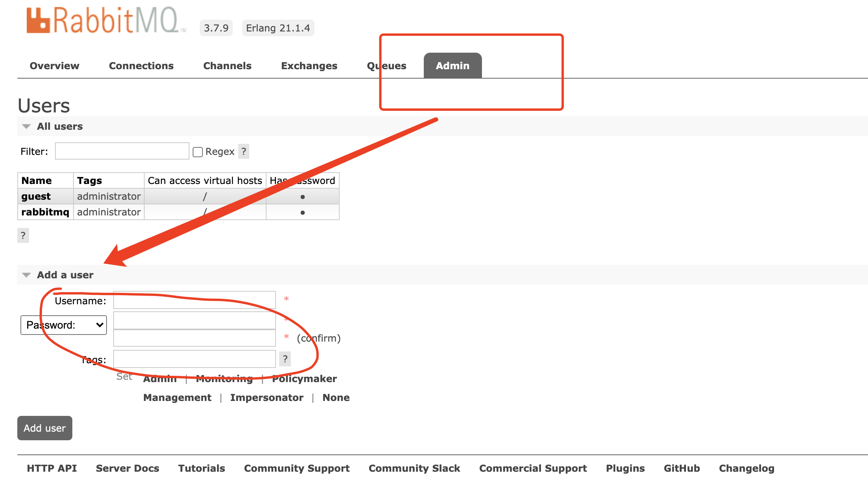Set the Monitoring tag
The width and height of the screenshot is (868, 489).
click(x=224, y=379)
